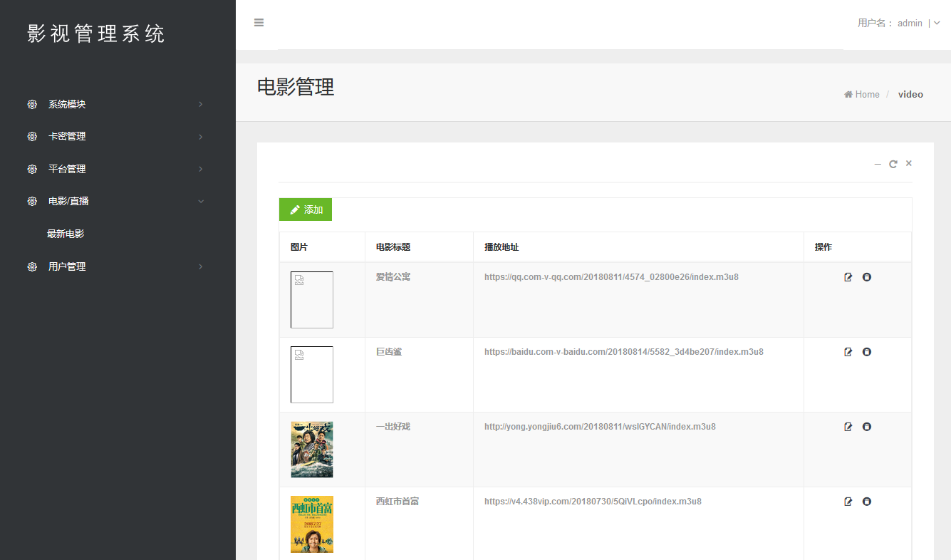The width and height of the screenshot is (951, 560).
Task: Select 最新电影 submenu item
Action: point(66,234)
